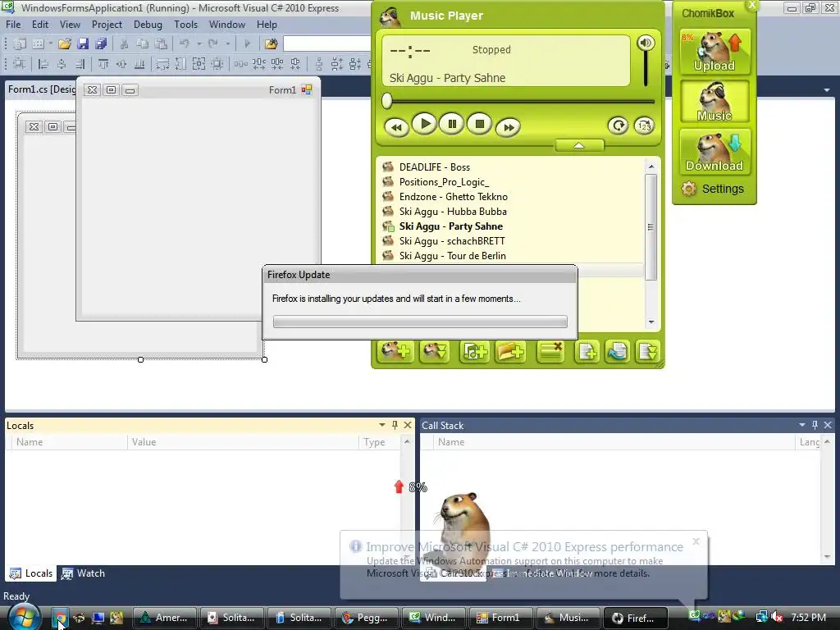Click the Cut scissors toolbar icon

pyautogui.click(x=124, y=43)
